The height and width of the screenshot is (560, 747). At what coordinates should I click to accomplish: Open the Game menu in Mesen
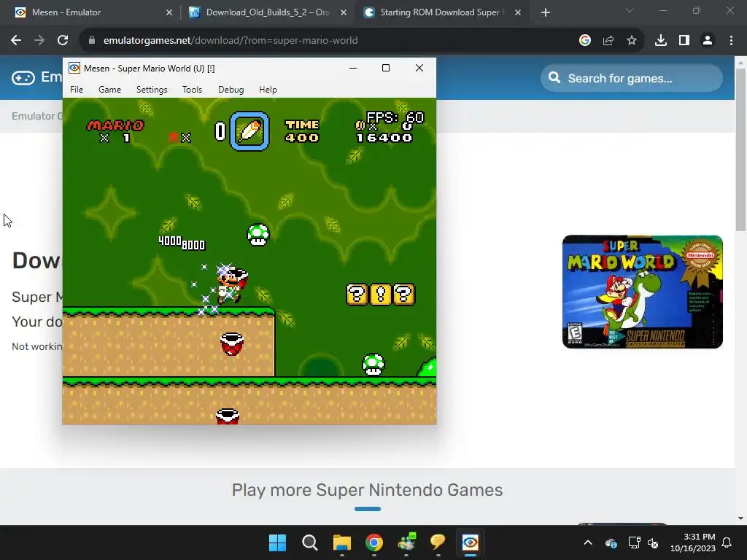click(x=109, y=90)
